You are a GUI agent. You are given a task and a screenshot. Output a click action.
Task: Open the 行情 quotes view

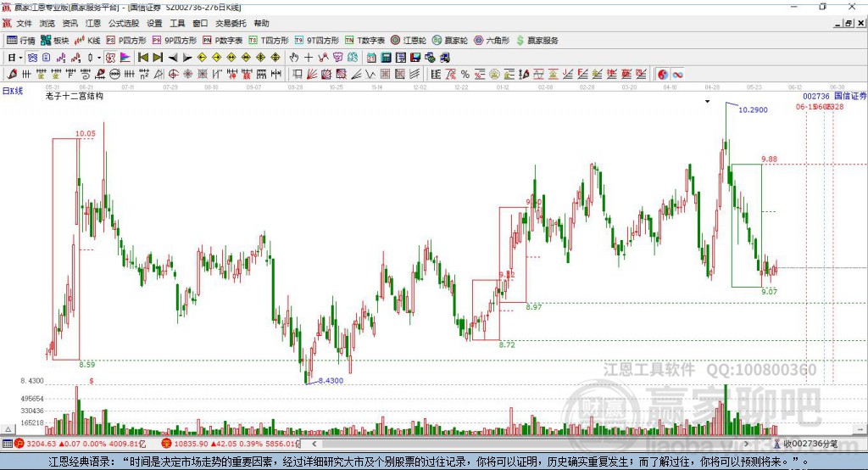[x=20, y=41]
